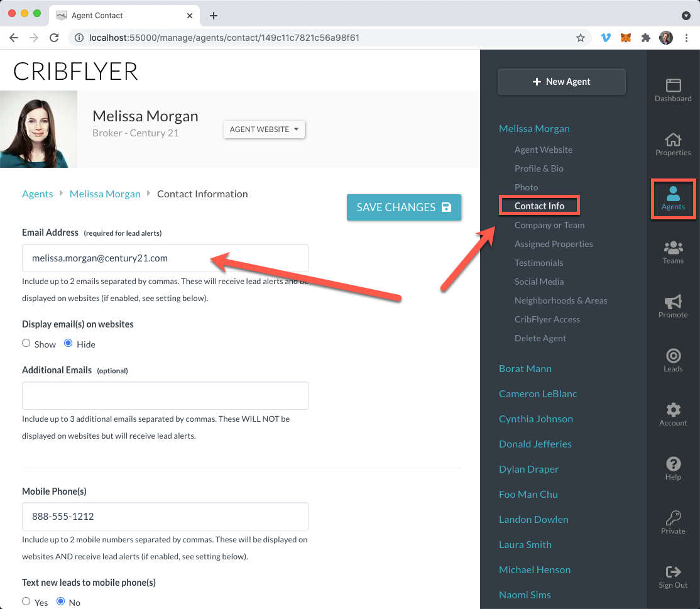Click into the Email Address field
The image size is (700, 609).
[x=165, y=258]
